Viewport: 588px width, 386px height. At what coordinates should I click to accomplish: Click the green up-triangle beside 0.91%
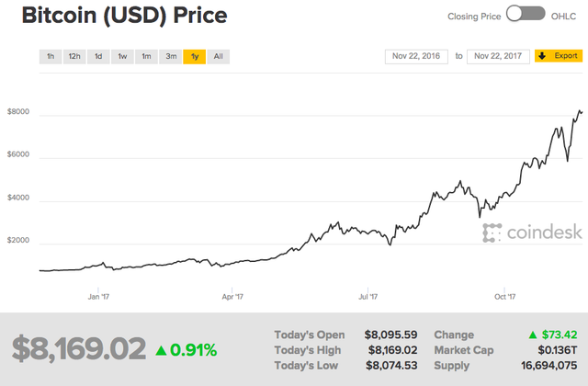pyautogui.click(x=161, y=350)
